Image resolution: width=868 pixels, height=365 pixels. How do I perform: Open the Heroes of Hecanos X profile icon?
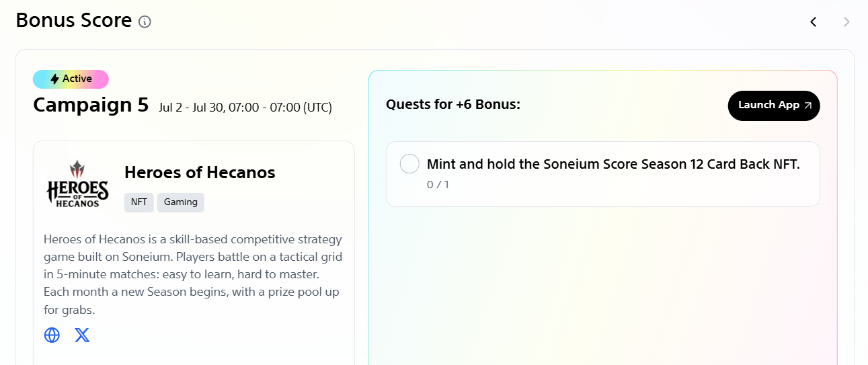tap(82, 335)
